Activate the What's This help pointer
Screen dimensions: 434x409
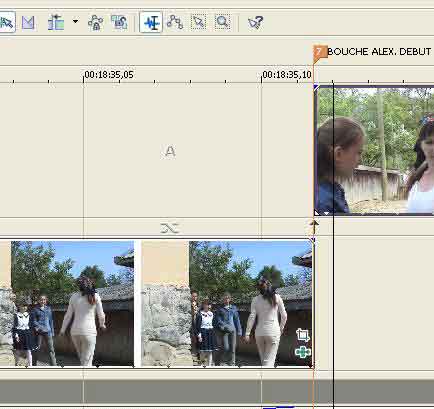tap(255, 23)
